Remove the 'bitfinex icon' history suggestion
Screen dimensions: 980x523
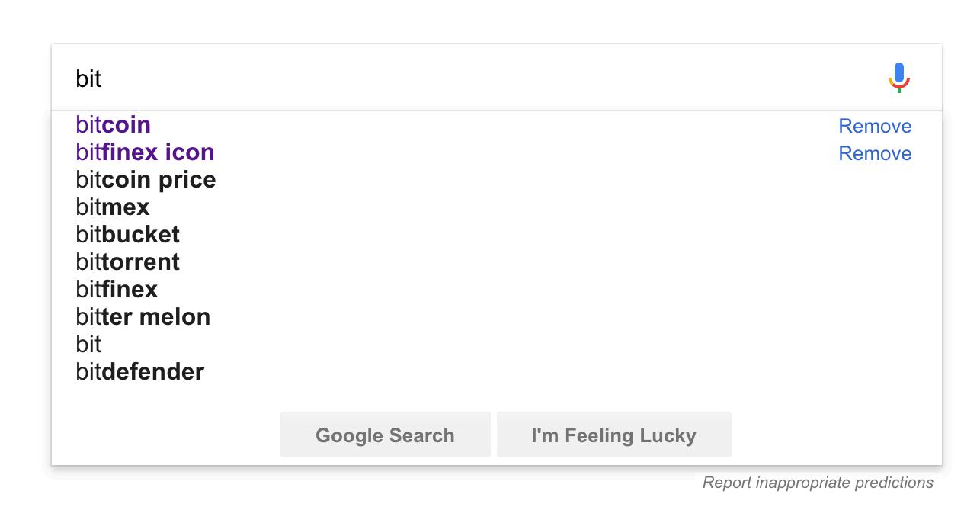pyautogui.click(x=875, y=153)
